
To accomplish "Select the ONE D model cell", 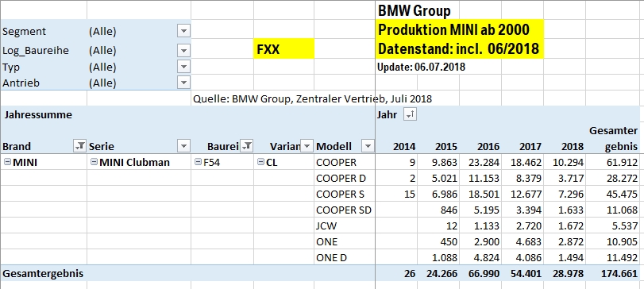I will click(x=345, y=258).
